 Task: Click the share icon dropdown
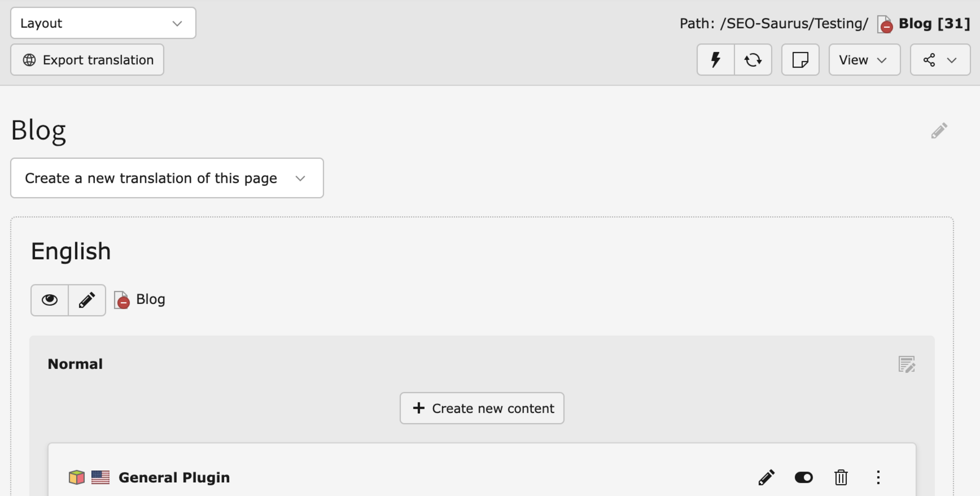[x=940, y=60]
